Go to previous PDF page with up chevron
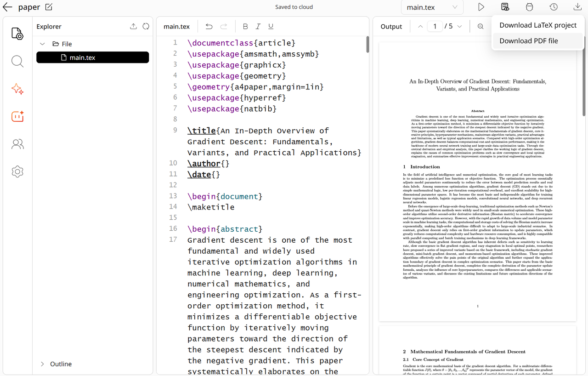 420,26
